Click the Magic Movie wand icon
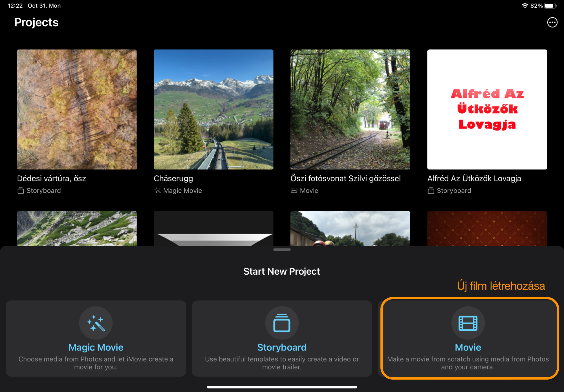This screenshot has width=564, height=392. 96,323
